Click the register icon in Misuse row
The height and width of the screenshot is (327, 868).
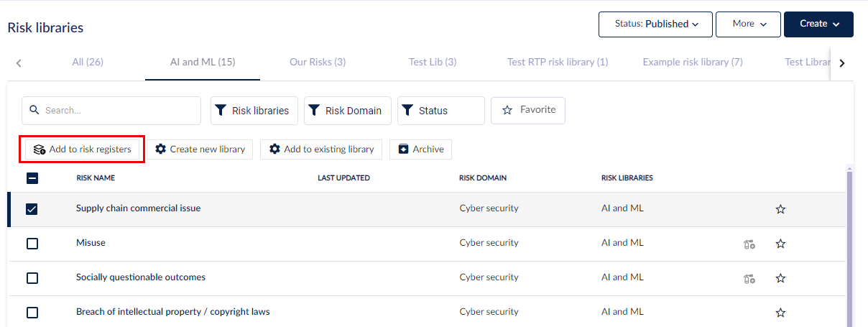[749, 244]
